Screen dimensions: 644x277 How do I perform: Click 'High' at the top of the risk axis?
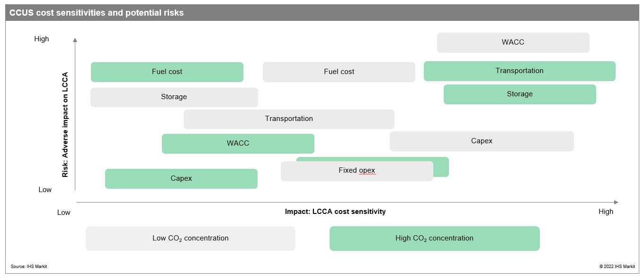coord(42,39)
